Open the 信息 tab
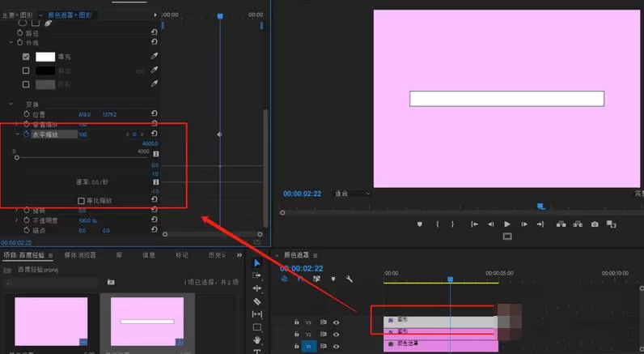 [149, 255]
